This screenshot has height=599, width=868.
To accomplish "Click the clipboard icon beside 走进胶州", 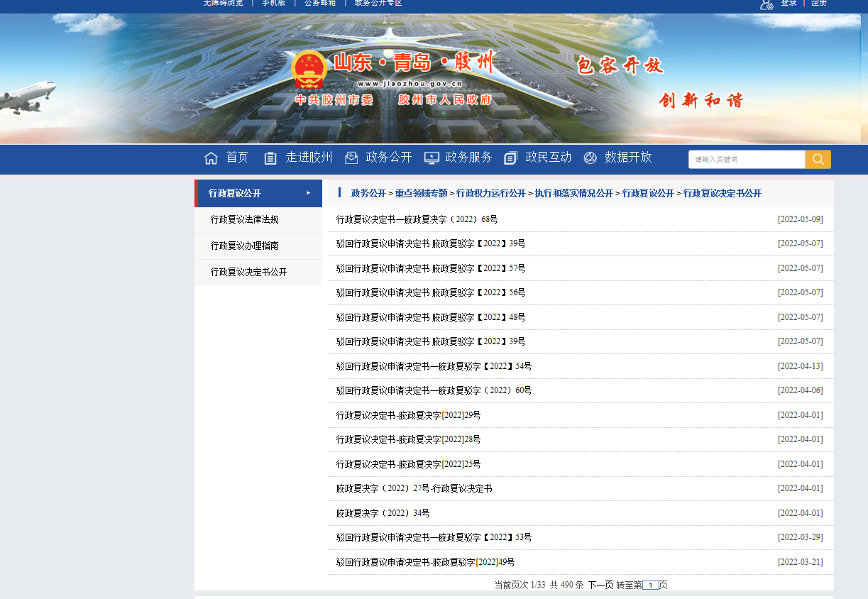I will (270, 158).
